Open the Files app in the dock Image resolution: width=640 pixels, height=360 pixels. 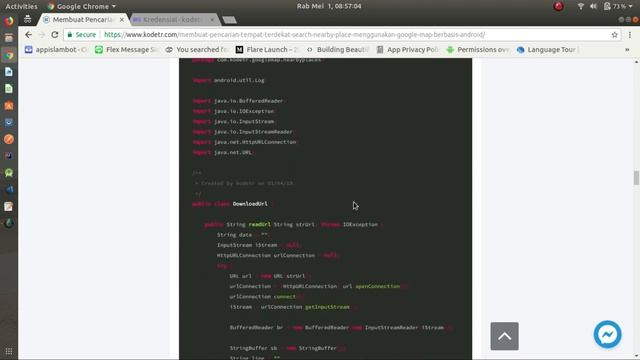point(9,38)
